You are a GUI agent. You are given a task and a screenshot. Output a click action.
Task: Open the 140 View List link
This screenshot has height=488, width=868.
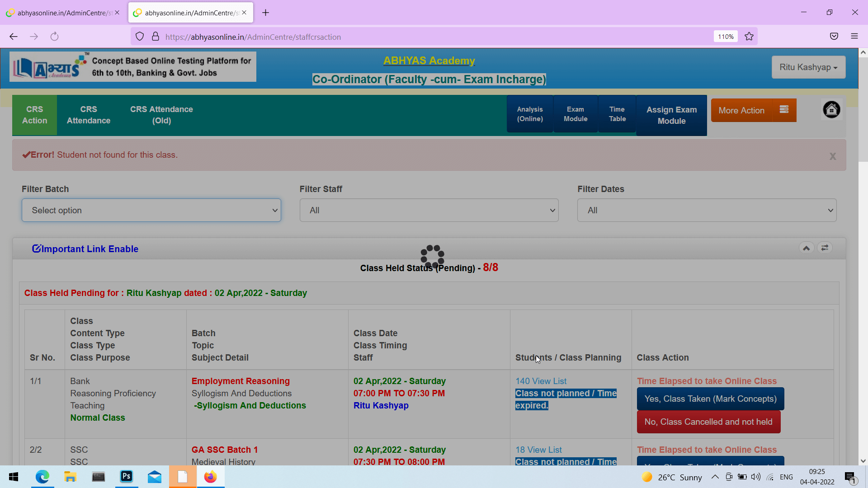[541, 381]
